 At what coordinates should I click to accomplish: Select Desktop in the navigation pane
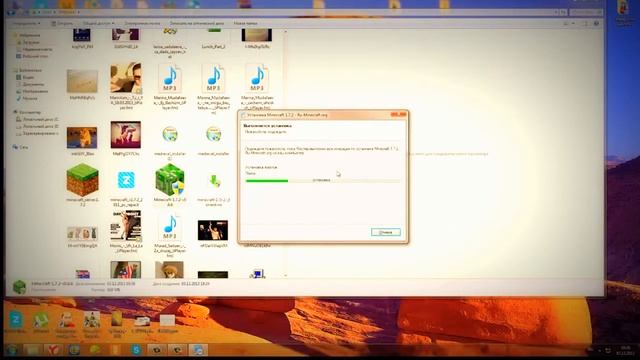click(x=33, y=56)
